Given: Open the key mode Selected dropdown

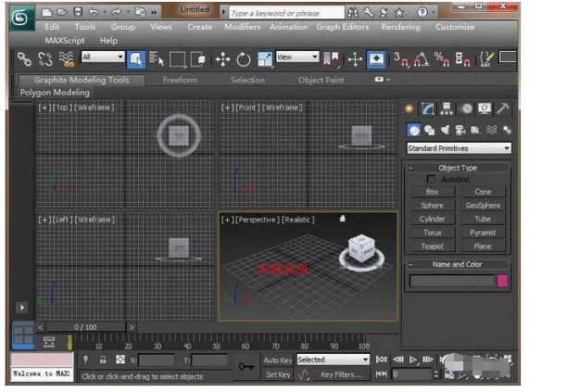Looking at the screenshot, I should tap(333, 360).
